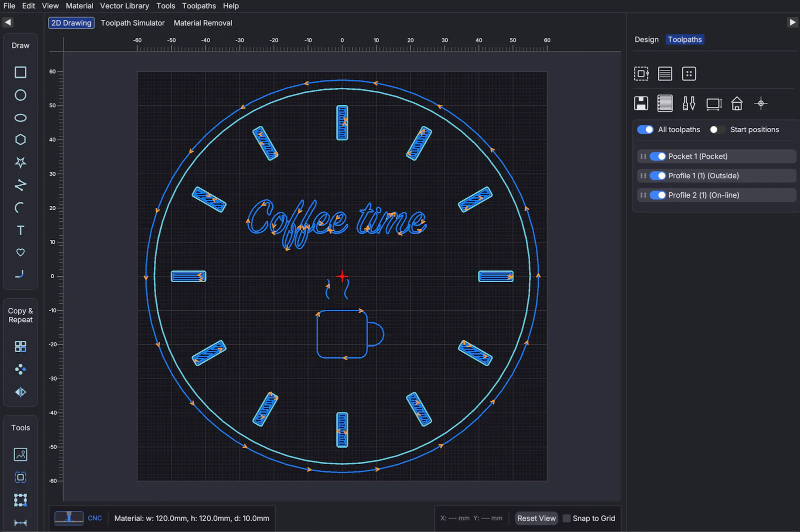Screen dimensions: 800x532
Task: Create a new Drill toolpath
Action: pyautogui.click(x=689, y=74)
